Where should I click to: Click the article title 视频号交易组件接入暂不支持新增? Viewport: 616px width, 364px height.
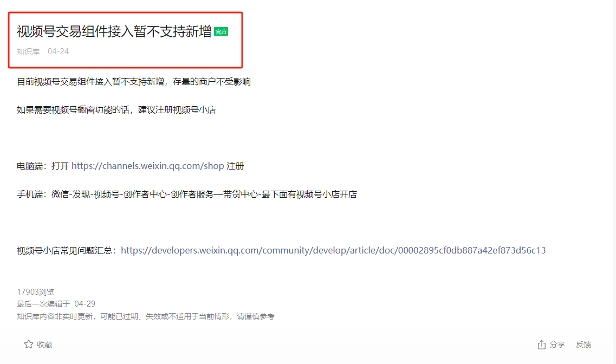[114, 31]
